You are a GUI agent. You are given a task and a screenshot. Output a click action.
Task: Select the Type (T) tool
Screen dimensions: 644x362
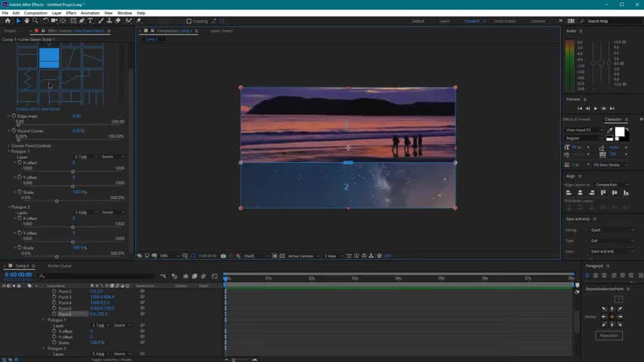(x=90, y=20)
